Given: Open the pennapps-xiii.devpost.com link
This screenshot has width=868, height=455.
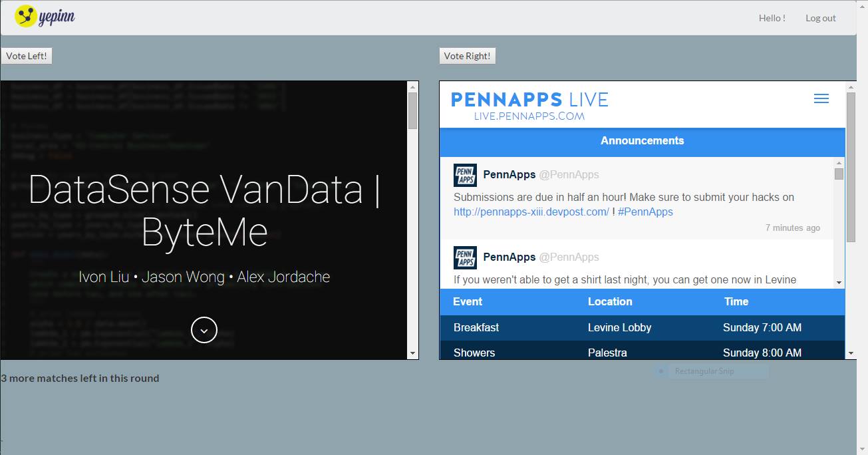Looking at the screenshot, I should point(531,212).
